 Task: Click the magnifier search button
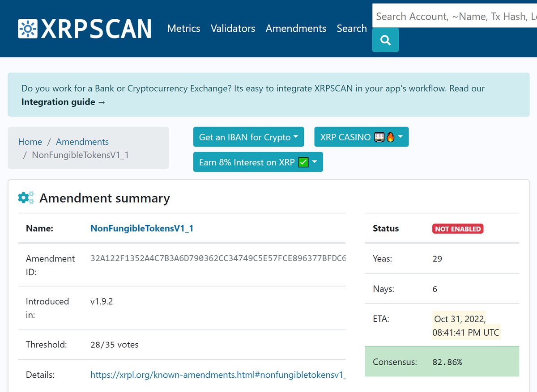pyautogui.click(x=385, y=40)
